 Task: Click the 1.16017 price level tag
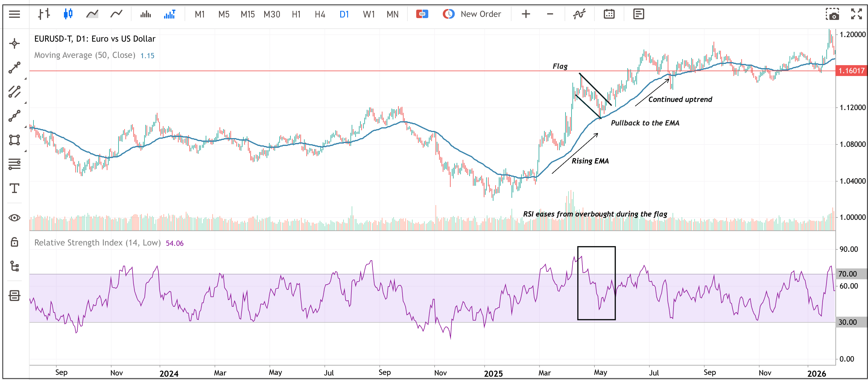pos(851,71)
